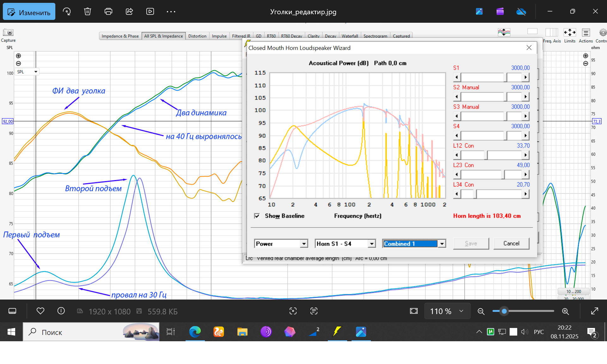The height and width of the screenshot is (364, 607).
Task: Start slideshow with play icon
Action: tap(150, 12)
